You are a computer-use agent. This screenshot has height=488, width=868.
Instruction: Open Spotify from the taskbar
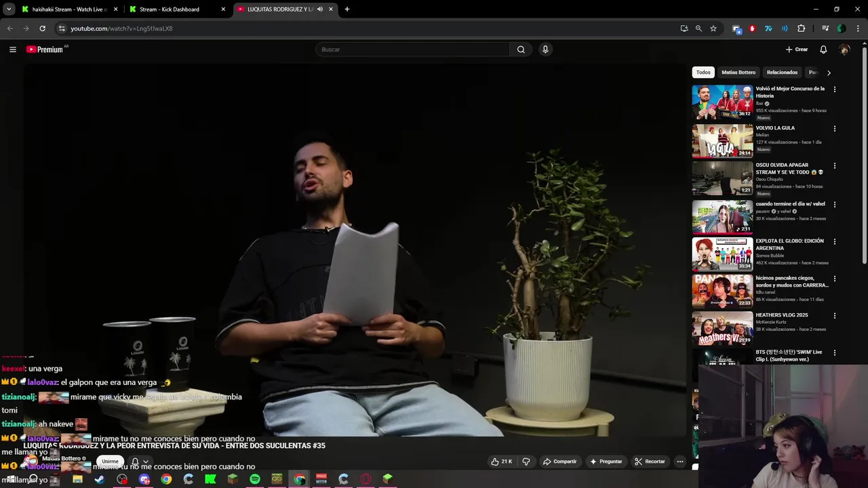[255, 479]
